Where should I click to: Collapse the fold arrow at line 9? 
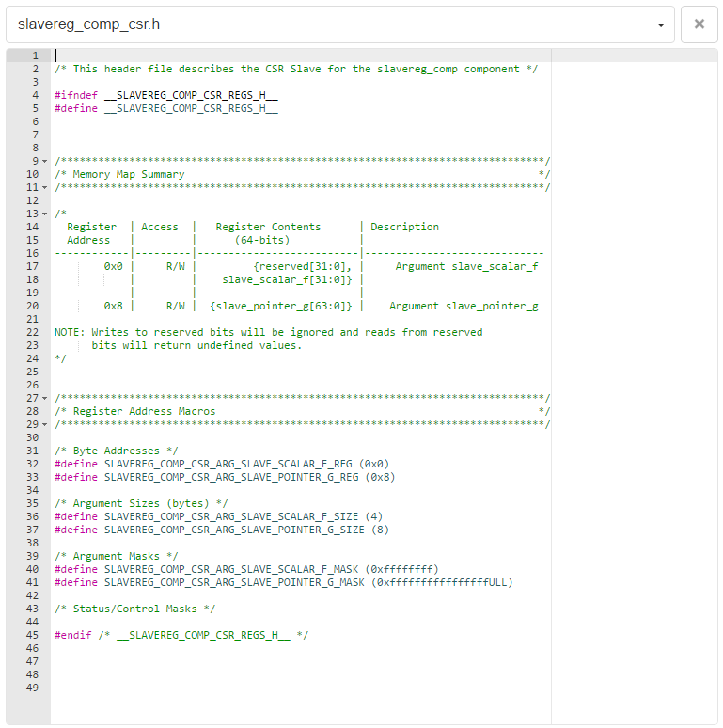pyautogui.click(x=44, y=162)
